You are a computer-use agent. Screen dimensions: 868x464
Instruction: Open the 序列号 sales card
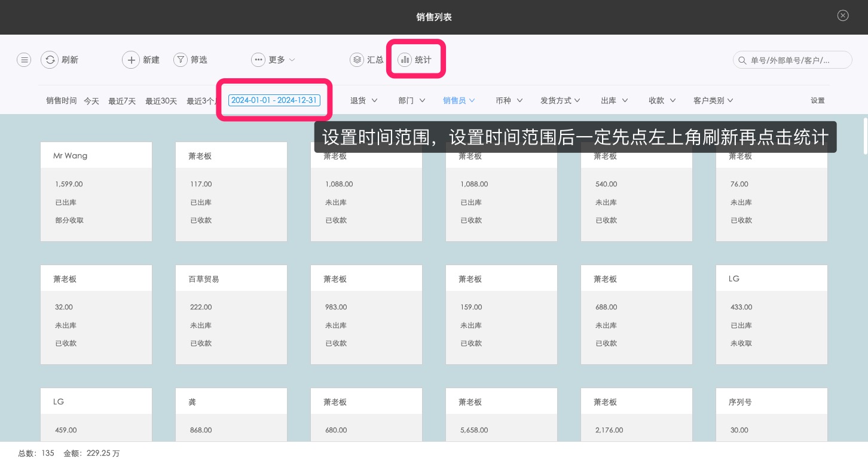(x=772, y=415)
